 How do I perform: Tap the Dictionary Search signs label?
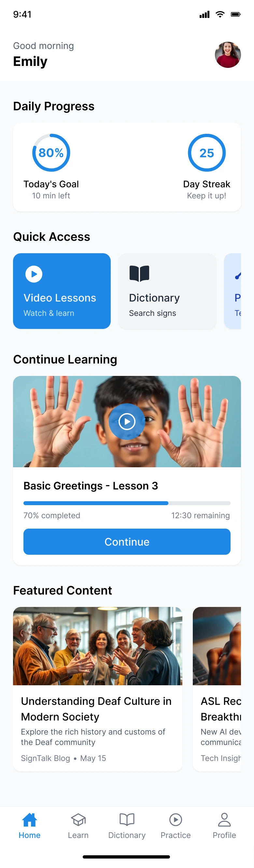152,313
